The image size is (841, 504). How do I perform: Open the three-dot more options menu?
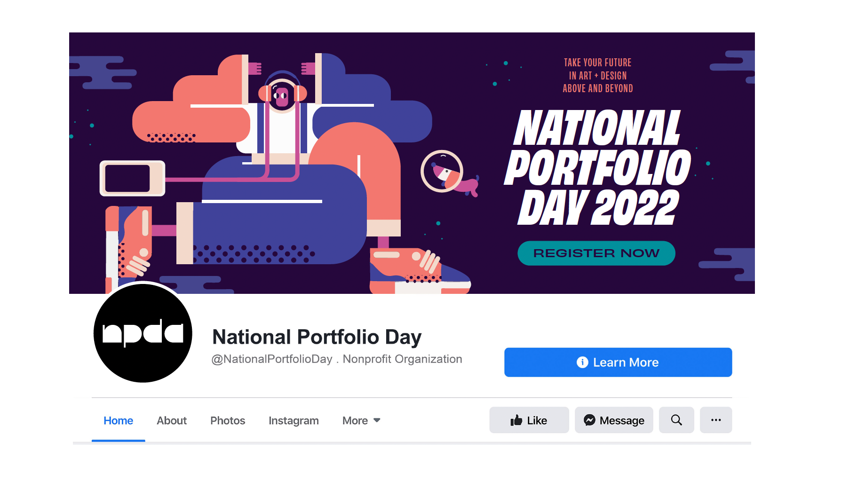pos(716,420)
